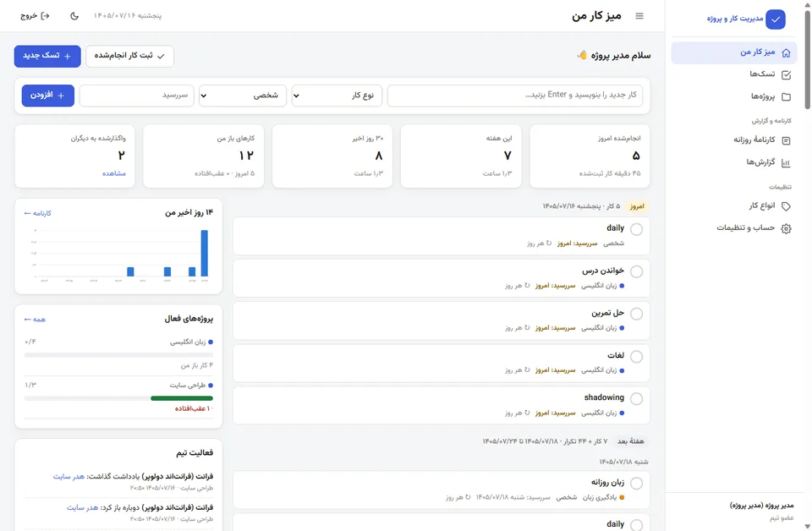Click the زبان انگلیسی project progress bar
The image size is (812, 531).
pos(118,355)
